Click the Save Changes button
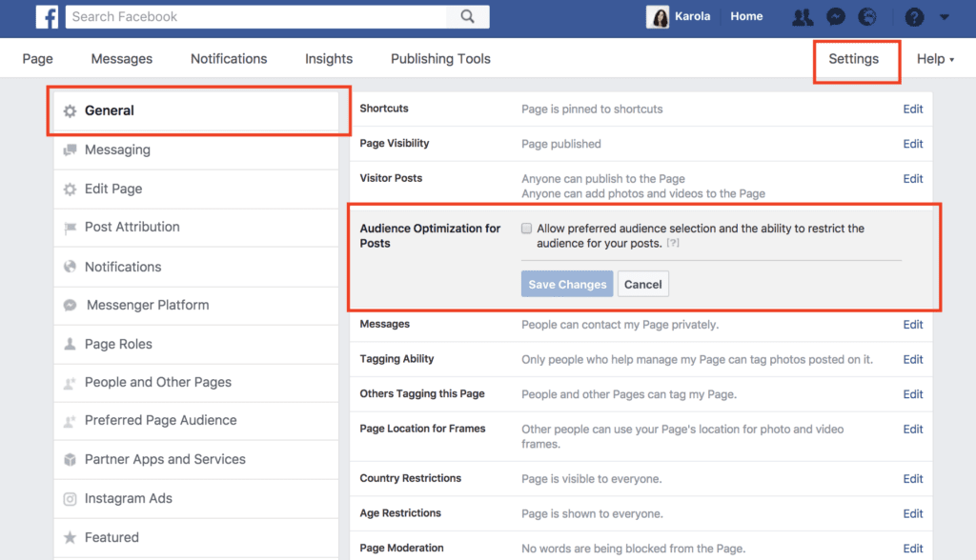Screen dimensions: 976x560 [x=566, y=284]
